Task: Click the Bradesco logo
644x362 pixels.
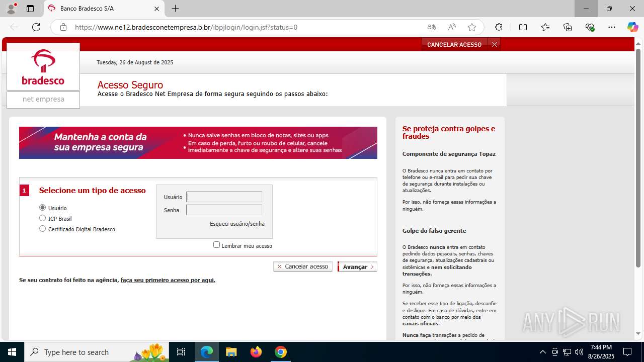Action: pos(43,67)
